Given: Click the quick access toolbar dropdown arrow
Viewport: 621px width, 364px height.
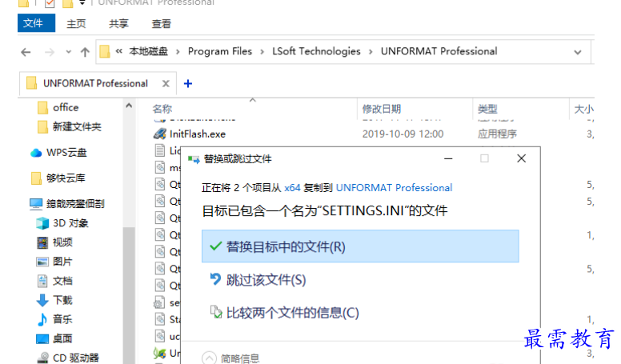Looking at the screenshot, I should coord(82,2).
